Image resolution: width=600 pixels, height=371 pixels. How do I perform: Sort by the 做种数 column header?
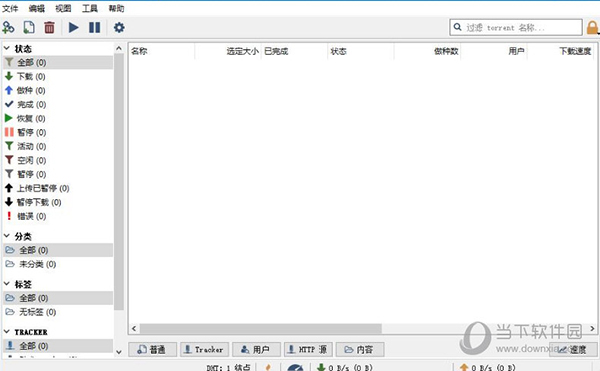tap(427, 51)
